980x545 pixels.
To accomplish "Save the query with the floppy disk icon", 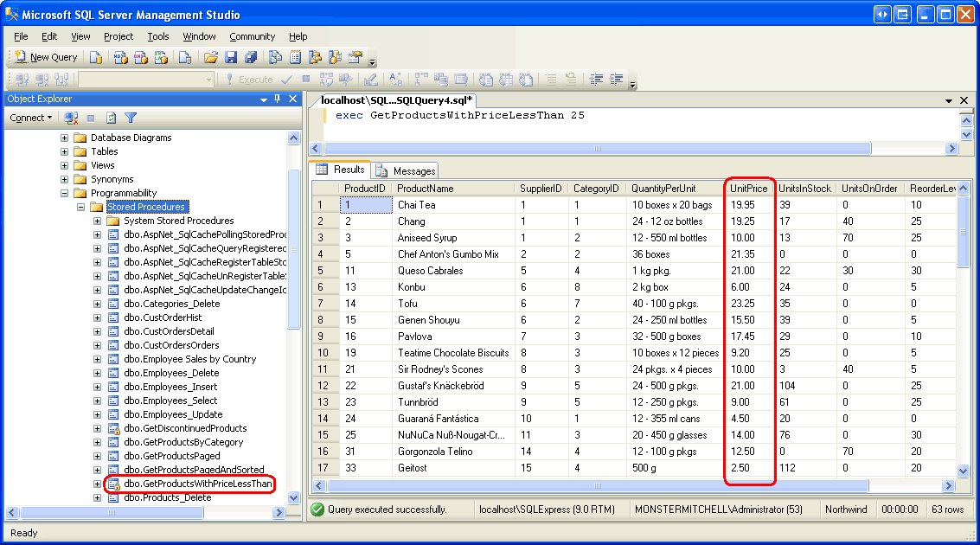I will pos(231,57).
